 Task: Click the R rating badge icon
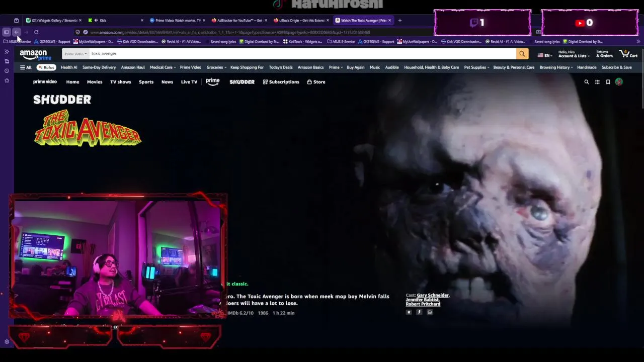[409, 312]
